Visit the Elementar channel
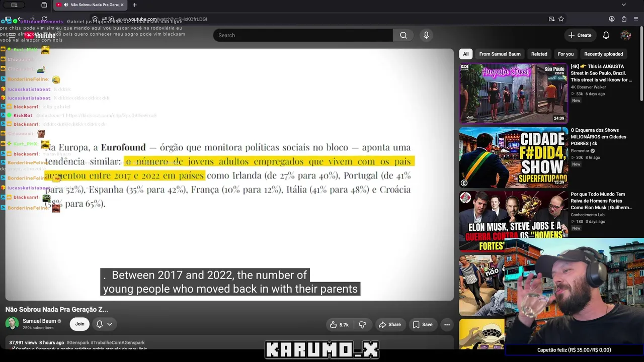The width and height of the screenshot is (644, 362). point(580,151)
